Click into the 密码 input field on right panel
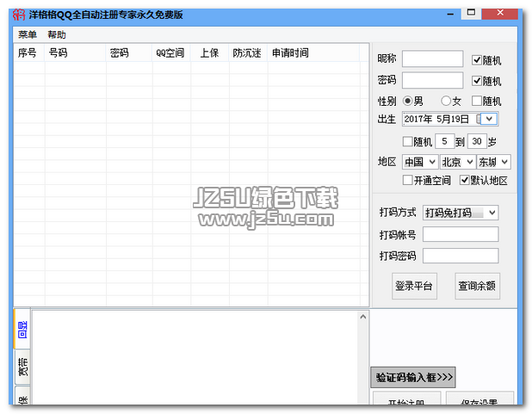Viewport: 532px width, 414px height. (433, 80)
